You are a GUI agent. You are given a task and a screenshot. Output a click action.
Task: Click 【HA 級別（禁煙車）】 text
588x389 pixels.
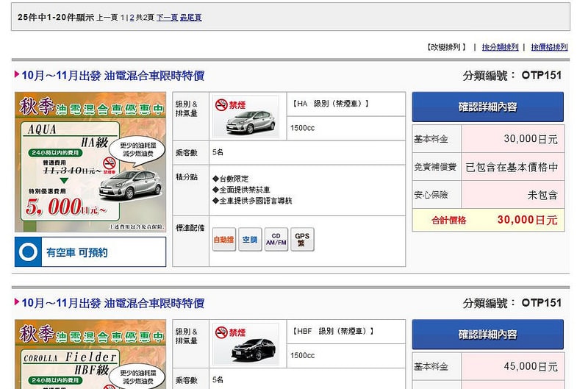(x=330, y=104)
